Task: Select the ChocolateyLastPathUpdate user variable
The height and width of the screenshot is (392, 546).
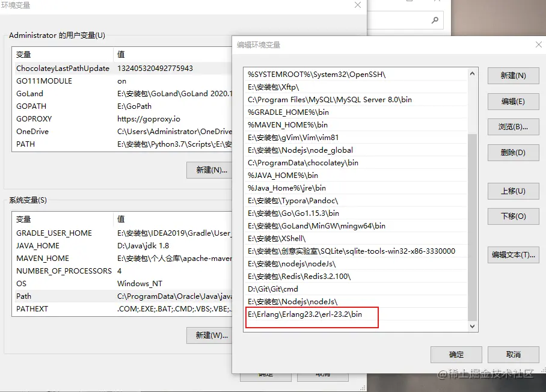Action: tap(122, 68)
